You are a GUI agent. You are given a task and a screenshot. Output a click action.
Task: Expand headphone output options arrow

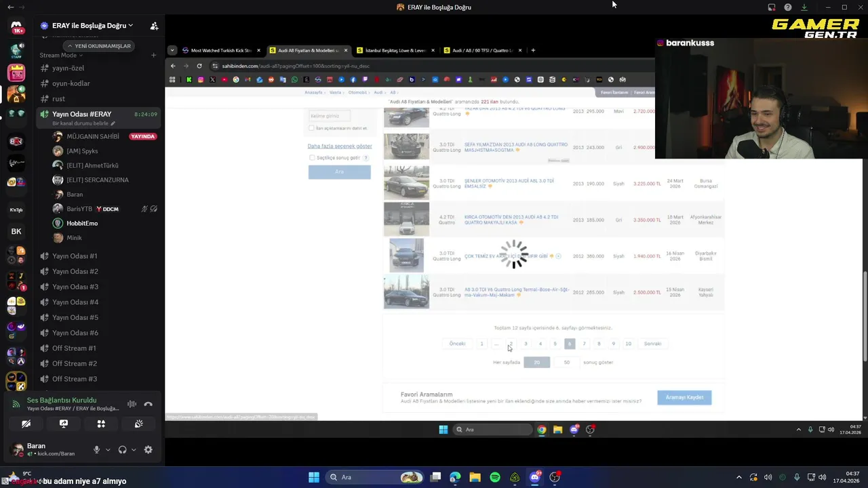coord(133,449)
